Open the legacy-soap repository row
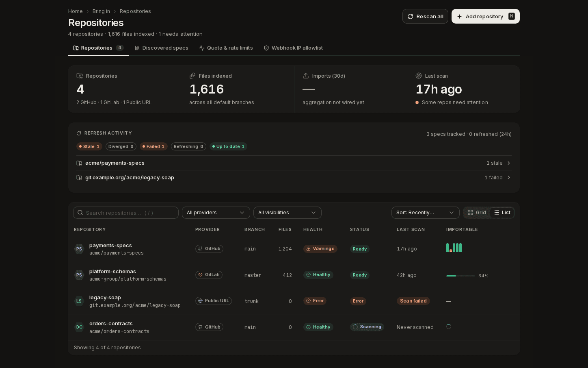 pyautogui.click(x=294, y=301)
